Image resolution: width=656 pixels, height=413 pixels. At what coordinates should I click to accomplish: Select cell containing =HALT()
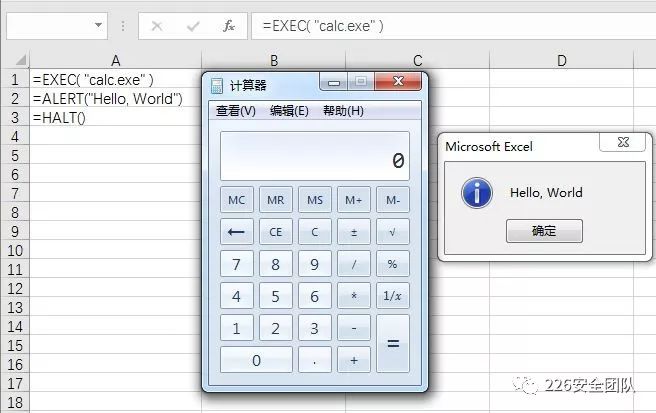(x=115, y=118)
